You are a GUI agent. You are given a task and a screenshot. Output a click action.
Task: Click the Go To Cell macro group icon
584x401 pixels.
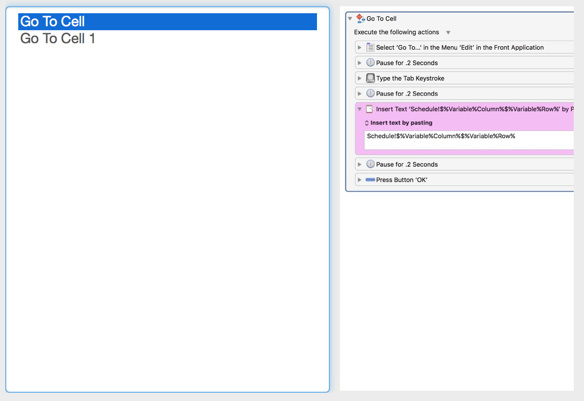(360, 18)
